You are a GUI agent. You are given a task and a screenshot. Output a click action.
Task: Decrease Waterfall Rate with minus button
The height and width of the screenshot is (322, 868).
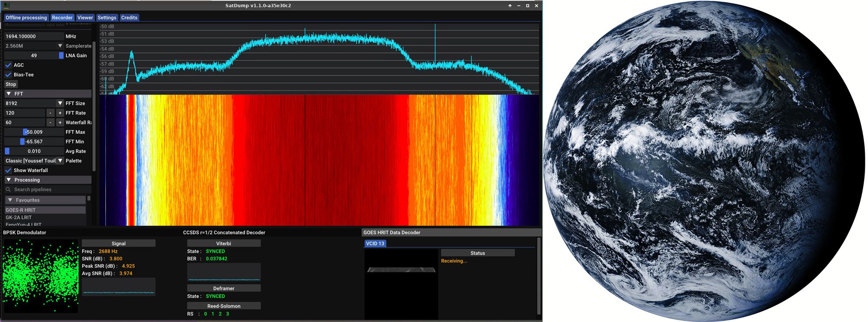tap(50, 122)
